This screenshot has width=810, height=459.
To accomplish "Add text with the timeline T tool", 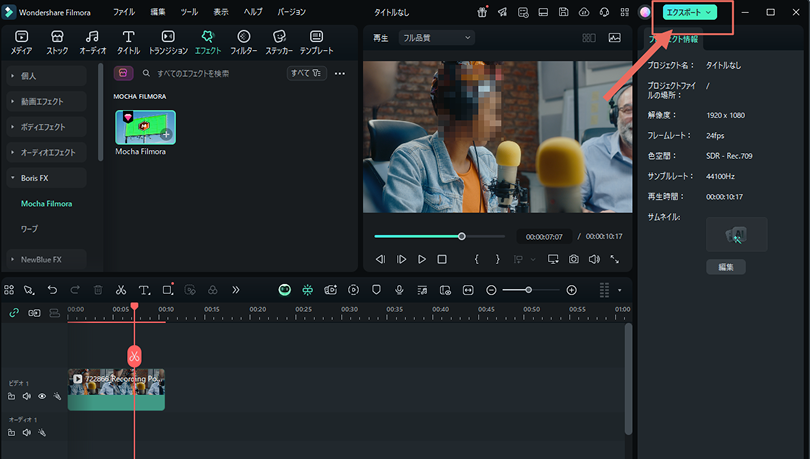I will pos(144,290).
